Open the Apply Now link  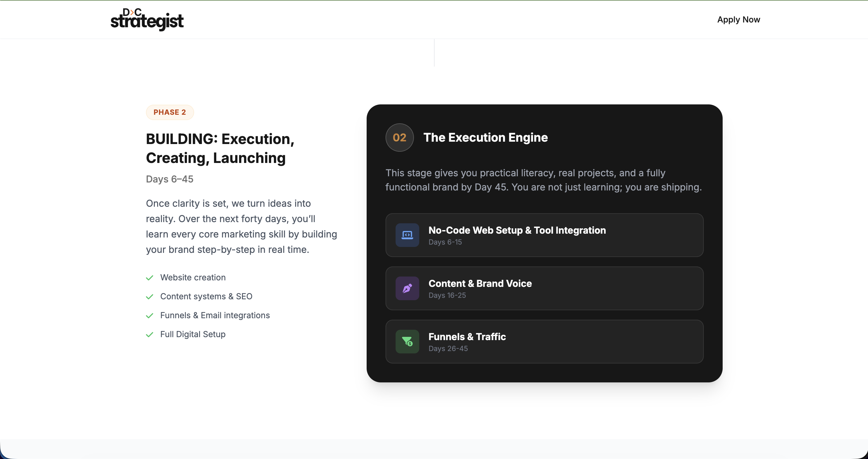click(738, 20)
